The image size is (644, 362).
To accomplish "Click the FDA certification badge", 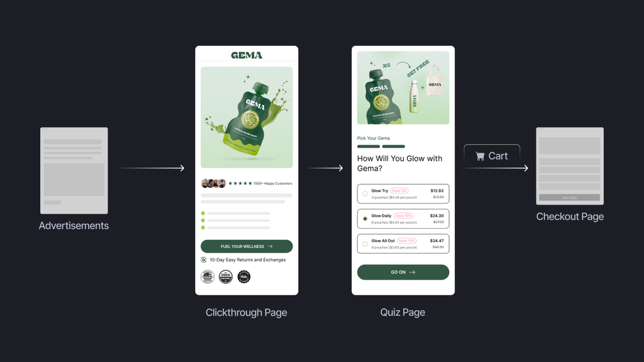I will (244, 277).
